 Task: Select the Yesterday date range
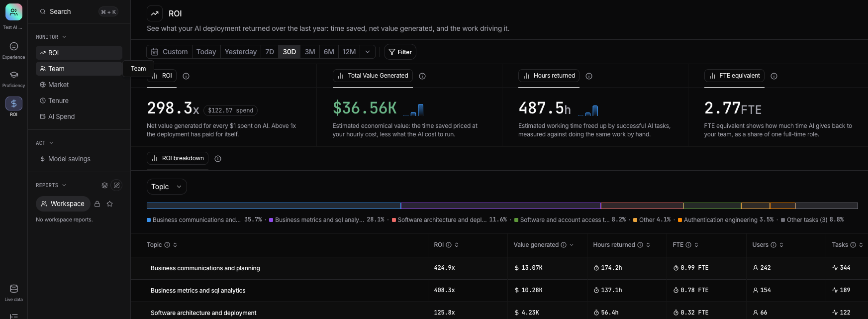click(241, 52)
